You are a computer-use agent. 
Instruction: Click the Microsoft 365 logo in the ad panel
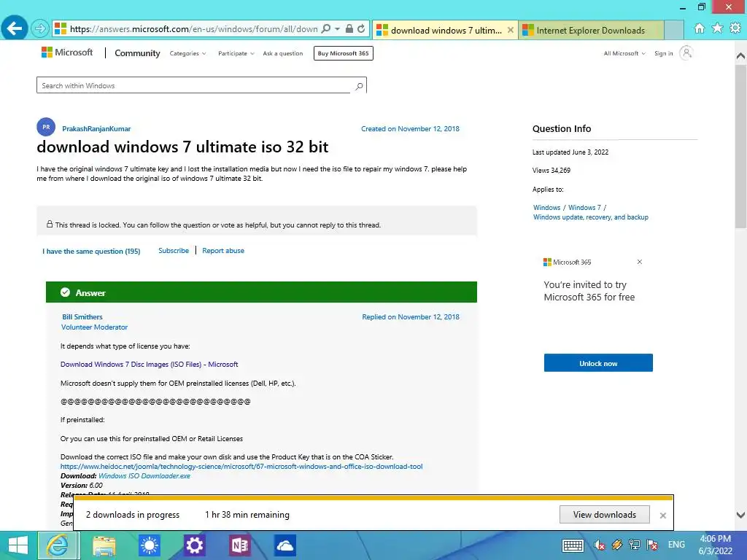click(x=567, y=262)
